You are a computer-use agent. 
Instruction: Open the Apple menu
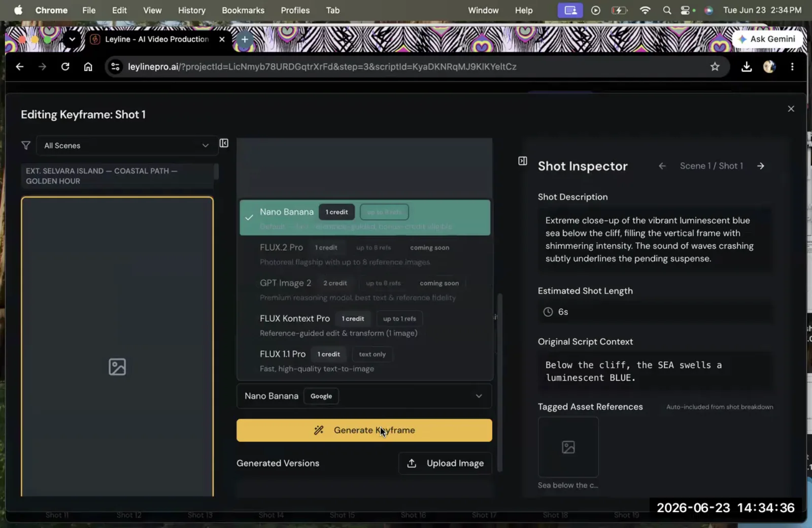pos(18,10)
